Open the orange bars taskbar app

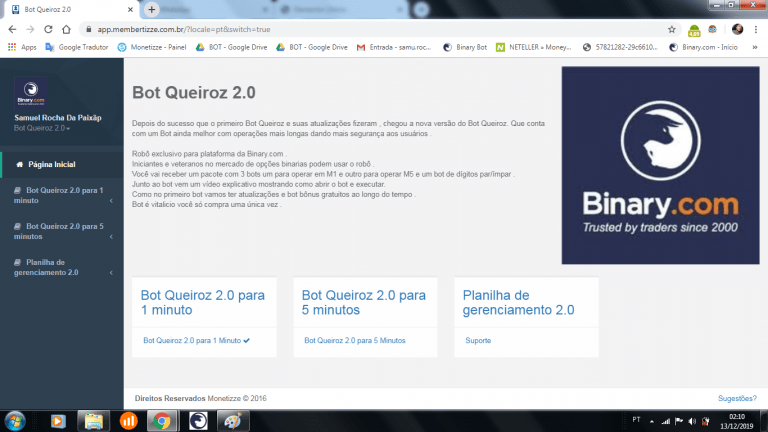pyautogui.click(x=128, y=421)
